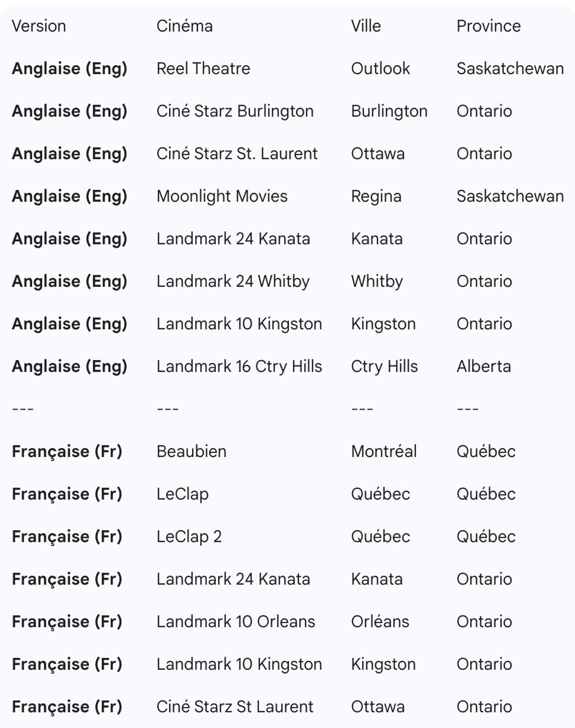Select Saskatchewan in the Reel Theatre row
This screenshot has width=575, height=728.
[x=510, y=69]
